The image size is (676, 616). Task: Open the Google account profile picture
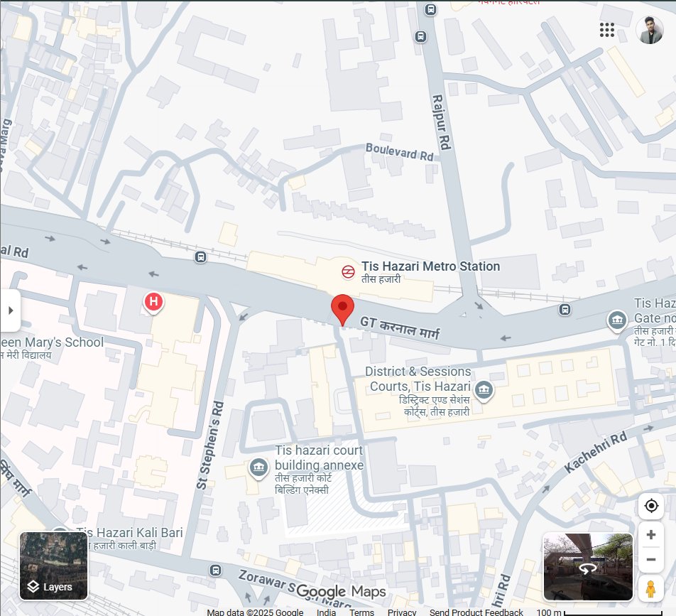click(x=649, y=30)
